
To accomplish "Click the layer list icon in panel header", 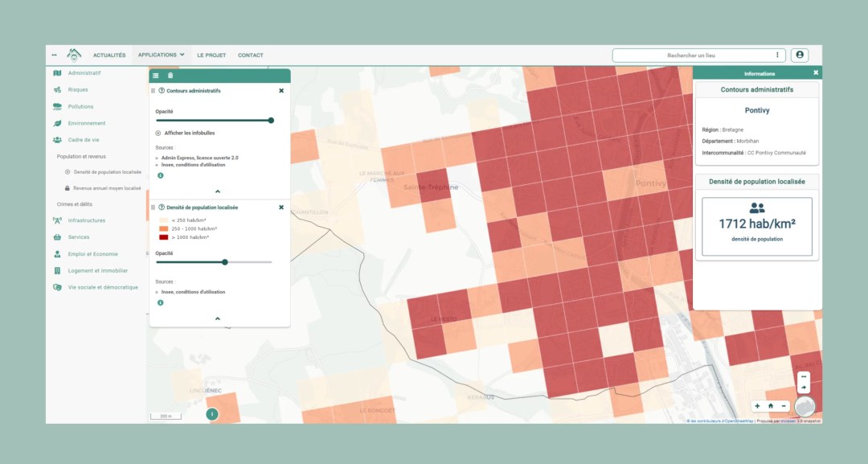I will pyautogui.click(x=156, y=76).
